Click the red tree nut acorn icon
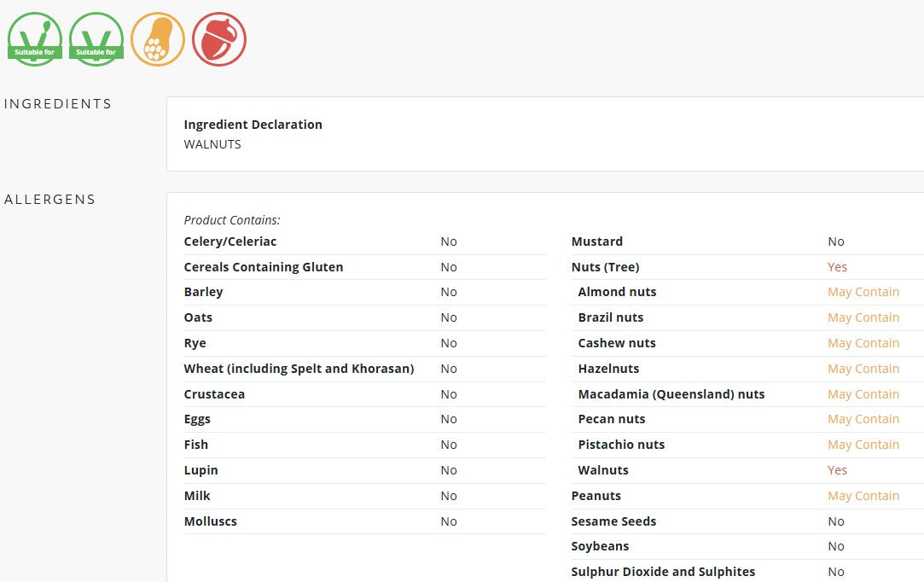Viewport: 924px width, 582px height. point(219,39)
